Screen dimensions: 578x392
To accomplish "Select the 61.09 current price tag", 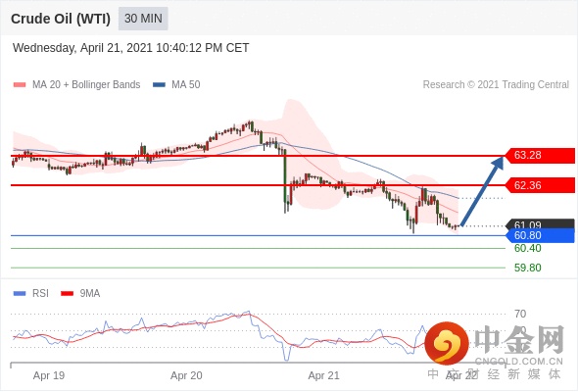I will 539,223.
